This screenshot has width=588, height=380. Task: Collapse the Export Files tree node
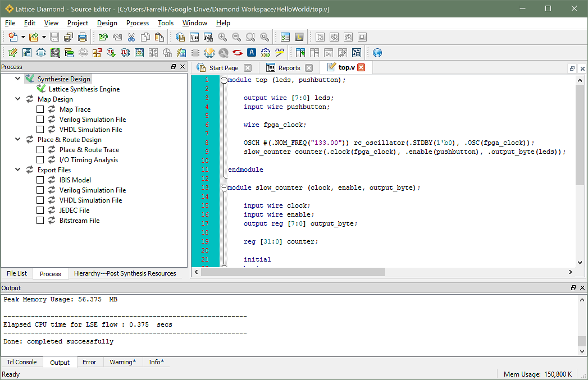click(18, 170)
